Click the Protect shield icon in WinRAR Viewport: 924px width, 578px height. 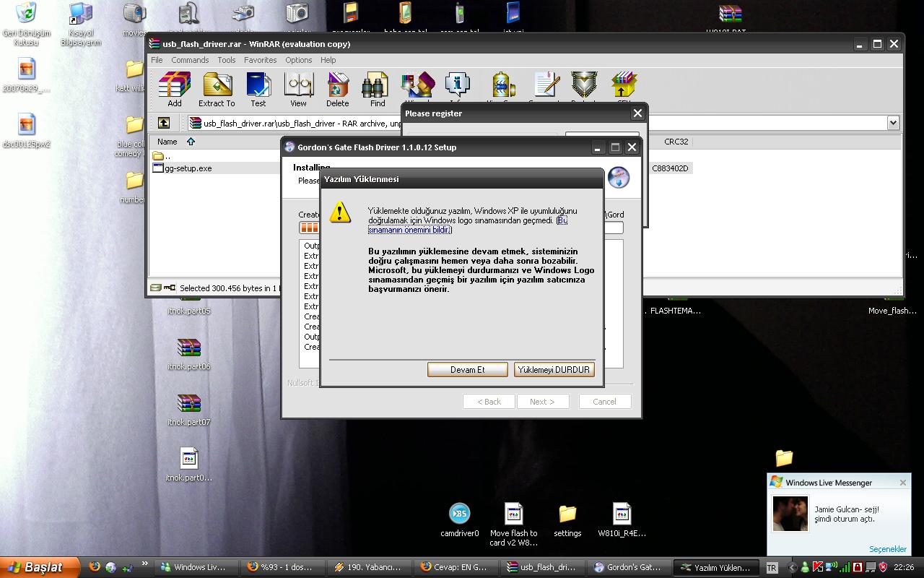click(x=584, y=85)
